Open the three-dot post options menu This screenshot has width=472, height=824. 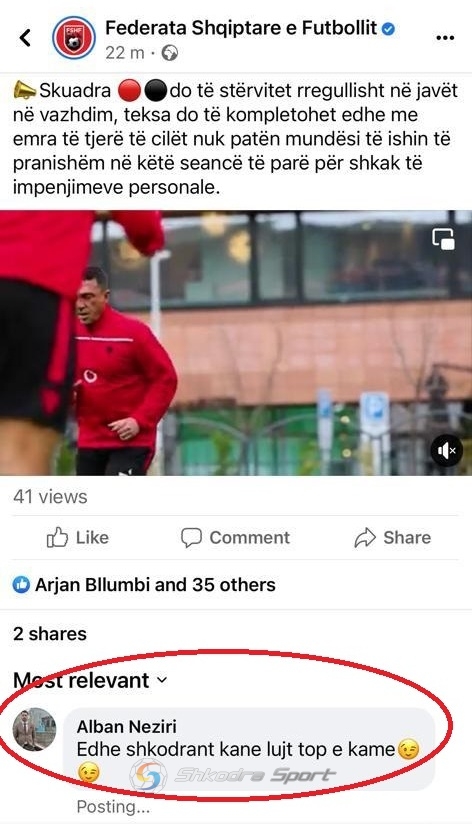pyautogui.click(x=445, y=38)
